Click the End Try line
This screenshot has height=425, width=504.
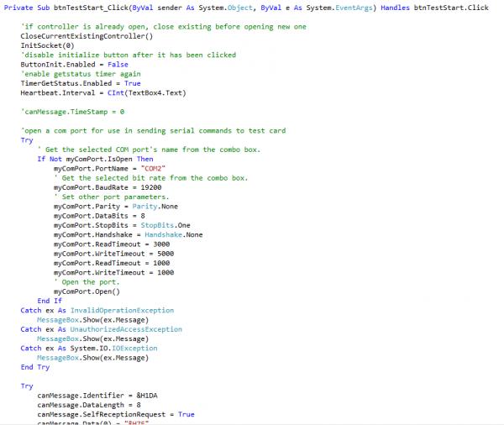click(35, 367)
